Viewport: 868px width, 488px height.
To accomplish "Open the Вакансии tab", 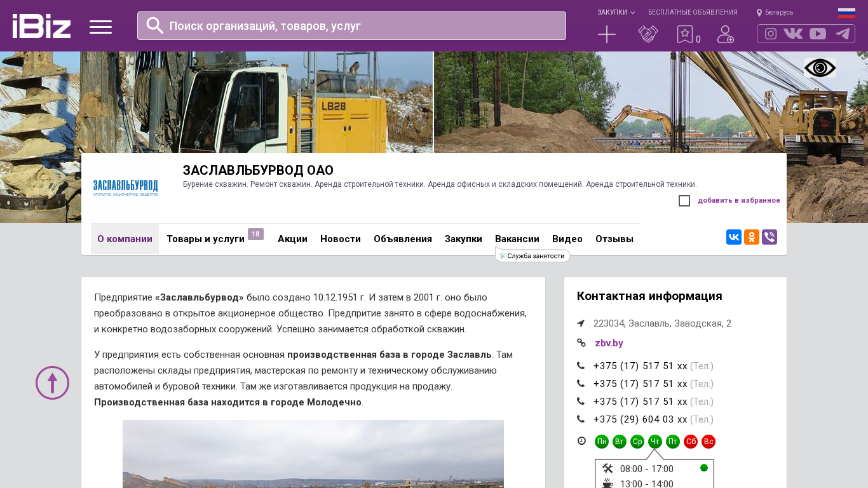I will coord(517,239).
